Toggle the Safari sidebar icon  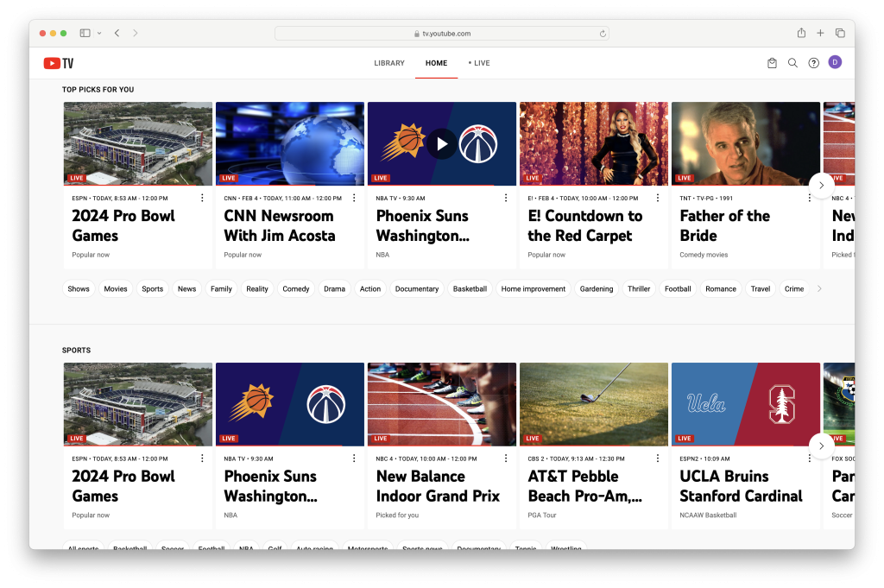pos(85,34)
